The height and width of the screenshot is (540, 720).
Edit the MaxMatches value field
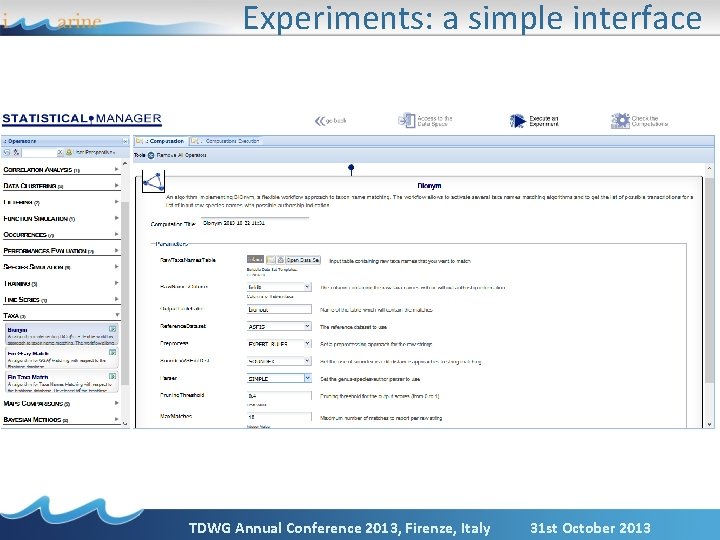coord(279,417)
